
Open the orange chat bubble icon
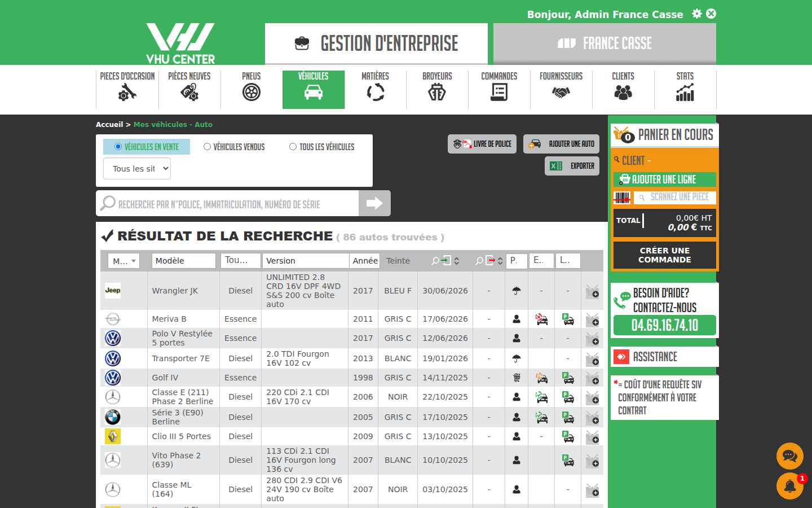tap(790, 456)
